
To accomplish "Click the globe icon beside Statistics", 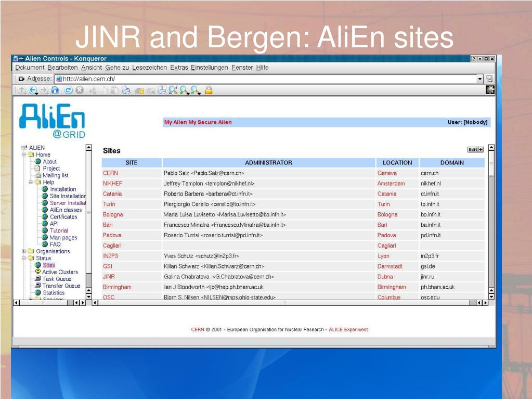I will (x=38, y=292).
